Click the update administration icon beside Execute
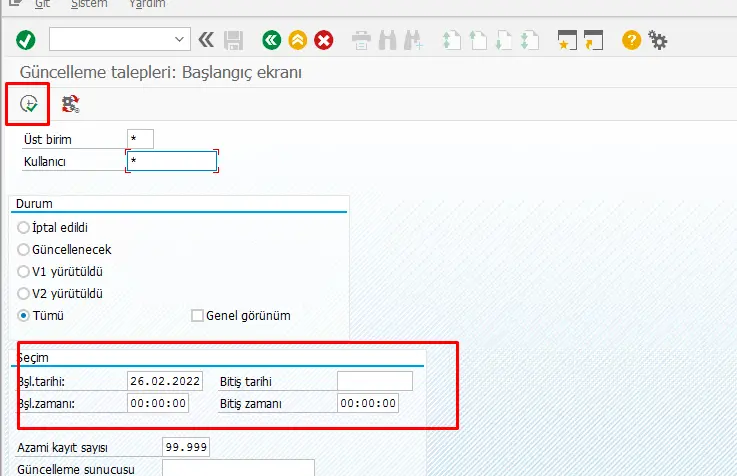The width and height of the screenshot is (737, 476). (x=70, y=103)
